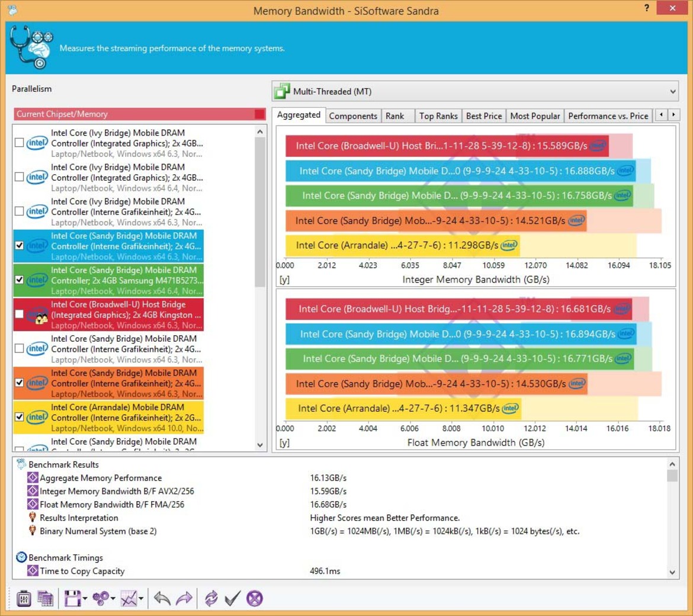Viewport: 693px width, 616px height.
Task: Click the Current Chipset/Memory header bar
Action: coord(140,114)
